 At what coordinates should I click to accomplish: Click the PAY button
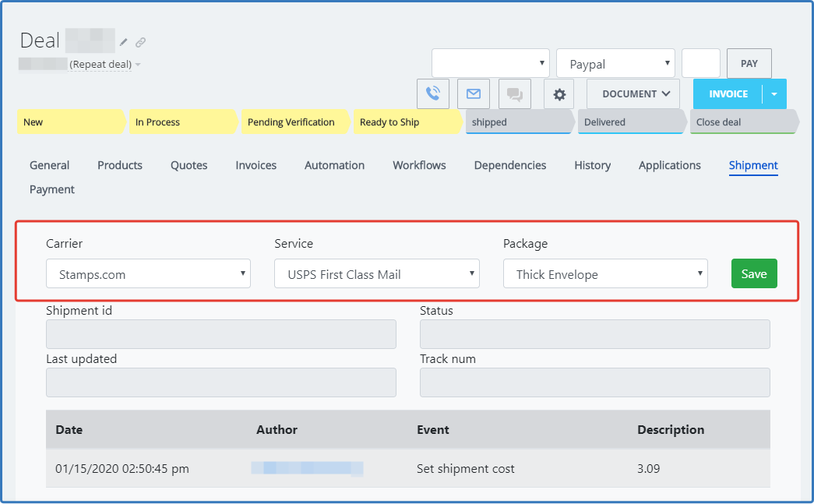tap(749, 63)
